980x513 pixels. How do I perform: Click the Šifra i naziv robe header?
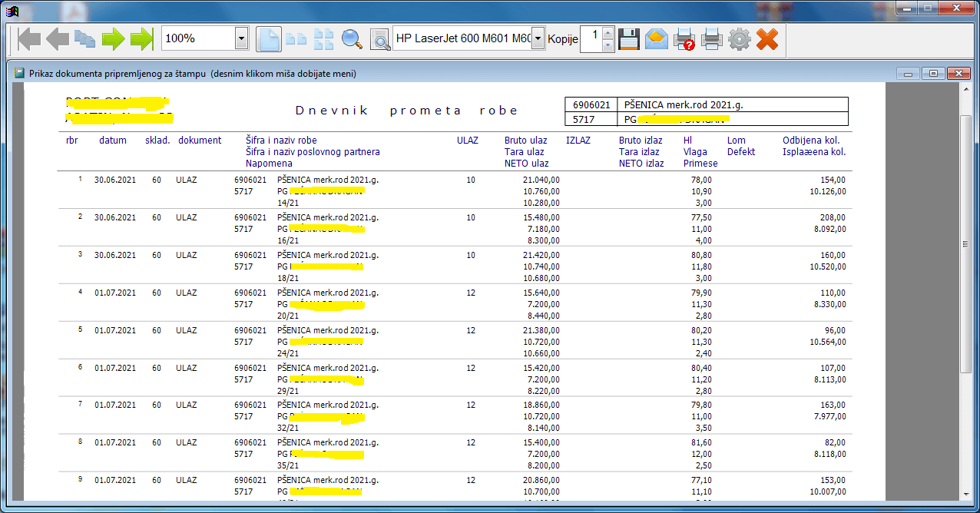click(x=281, y=141)
